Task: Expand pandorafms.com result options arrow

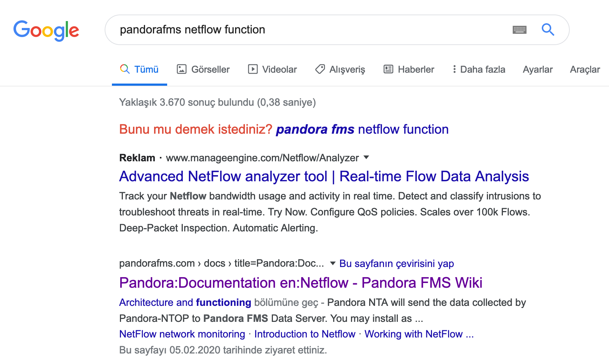Action: [x=332, y=263]
